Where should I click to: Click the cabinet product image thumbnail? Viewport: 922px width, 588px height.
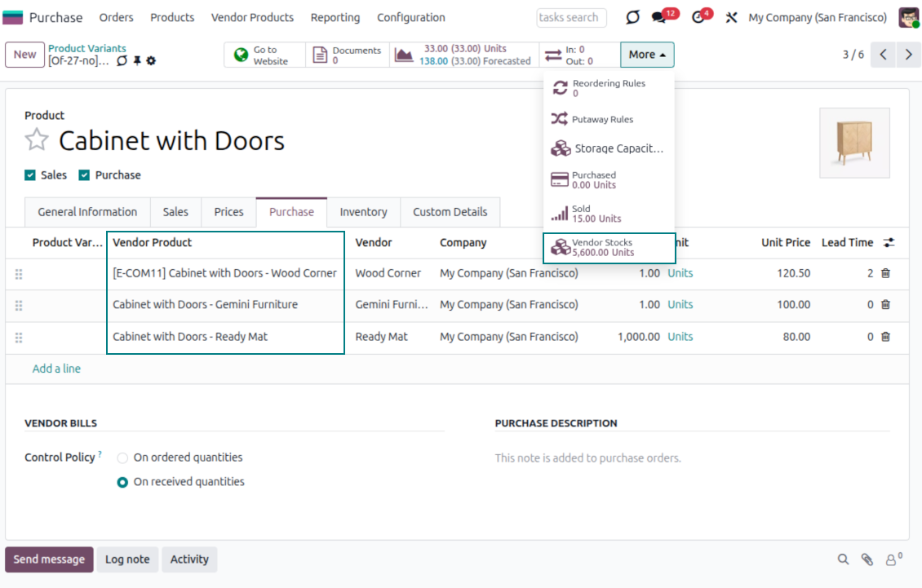(854, 143)
